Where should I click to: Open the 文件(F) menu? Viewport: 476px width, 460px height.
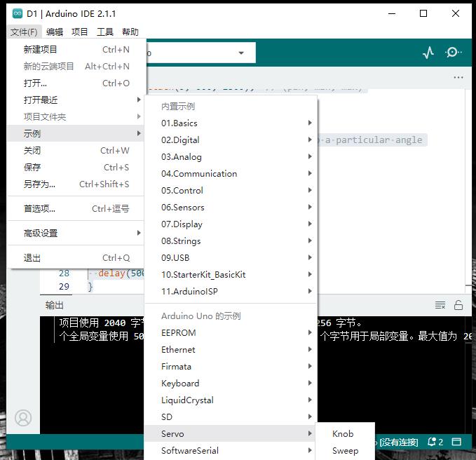[x=24, y=32]
